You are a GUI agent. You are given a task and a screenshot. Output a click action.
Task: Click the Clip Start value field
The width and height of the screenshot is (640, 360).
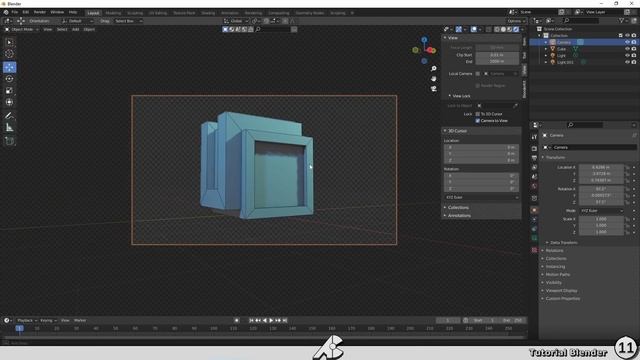point(497,55)
